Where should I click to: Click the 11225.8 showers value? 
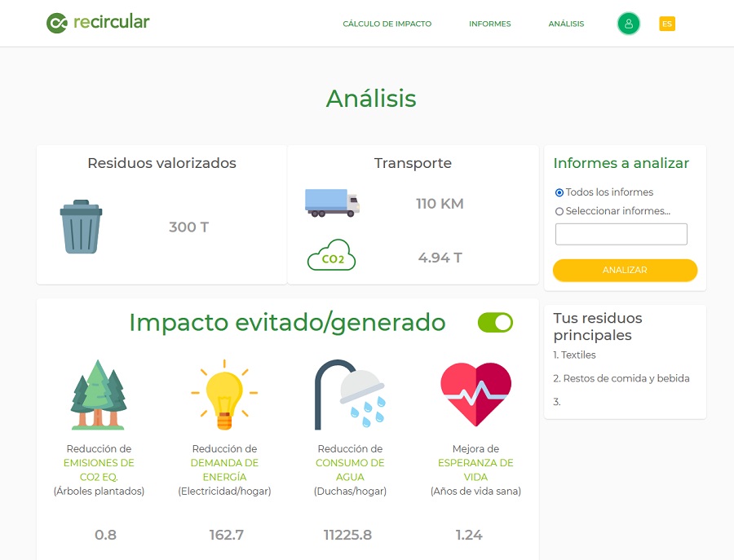(347, 535)
